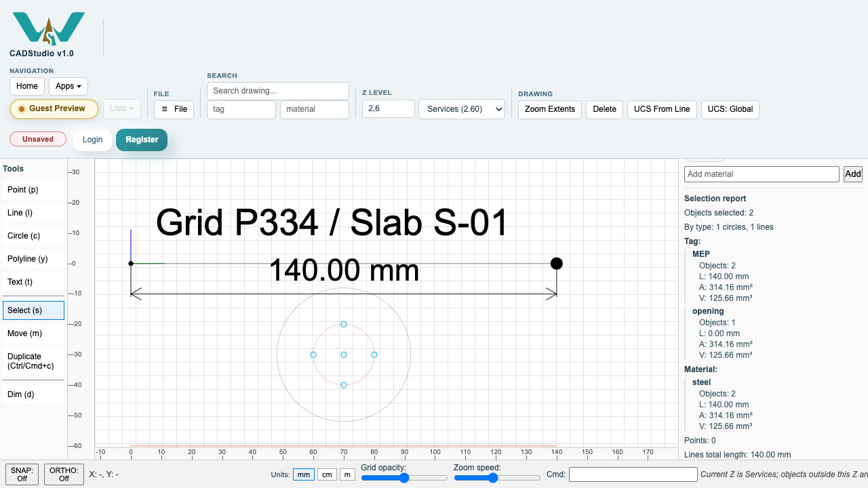This screenshot has width=868, height=488.
Task: Click the Cmd command input
Action: click(x=633, y=474)
